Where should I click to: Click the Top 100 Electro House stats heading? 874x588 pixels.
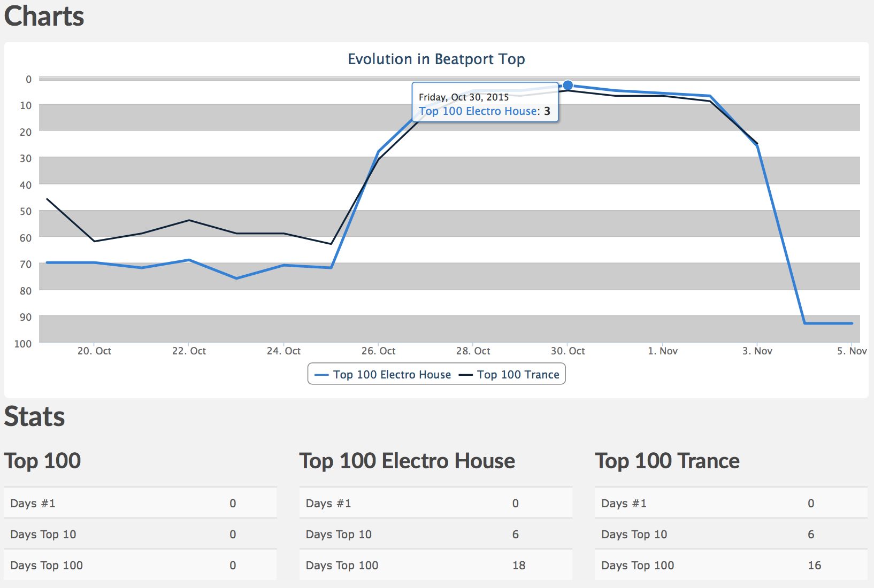click(x=407, y=461)
